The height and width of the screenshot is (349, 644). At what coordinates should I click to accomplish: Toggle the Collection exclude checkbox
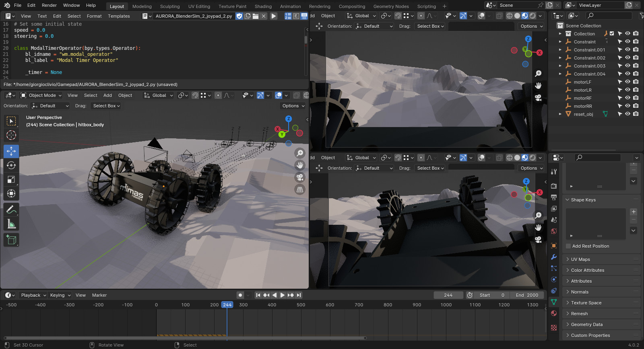click(x=612, y=34)
